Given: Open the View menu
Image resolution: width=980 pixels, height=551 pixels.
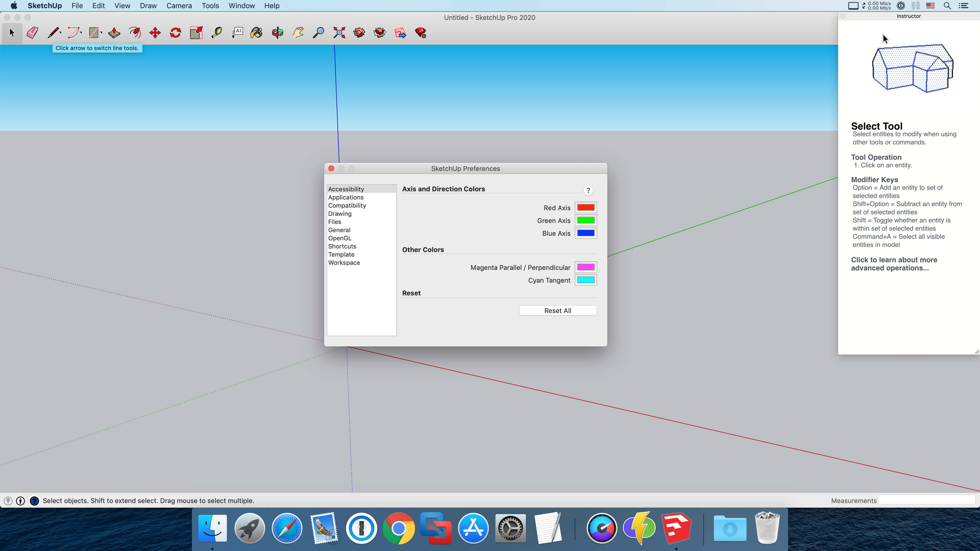Looking at the screenshot, I should pos(122,6).
